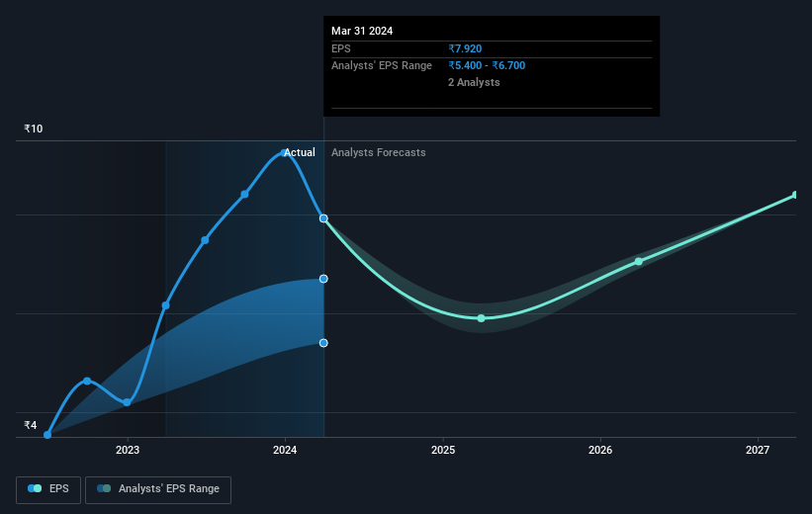Click the ₹10 y-axis label
Screen dimensions: 812x514
tap(34, 128)
